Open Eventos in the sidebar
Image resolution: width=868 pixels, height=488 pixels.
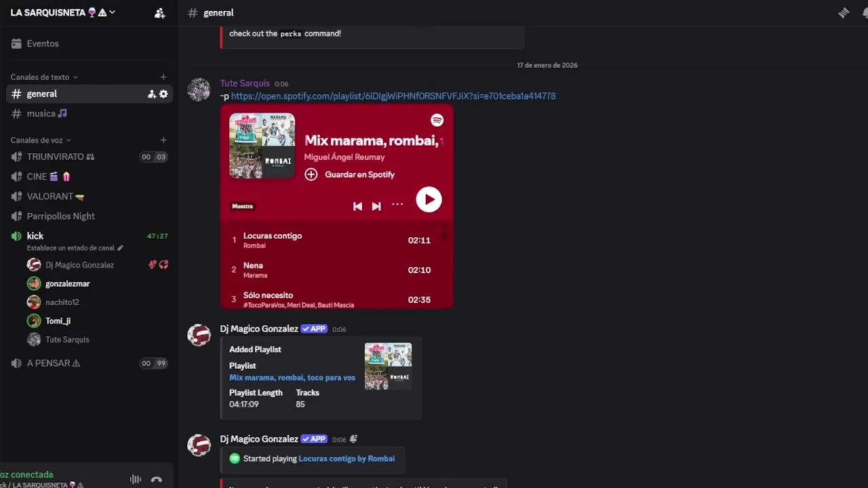[x=88, y=43]
